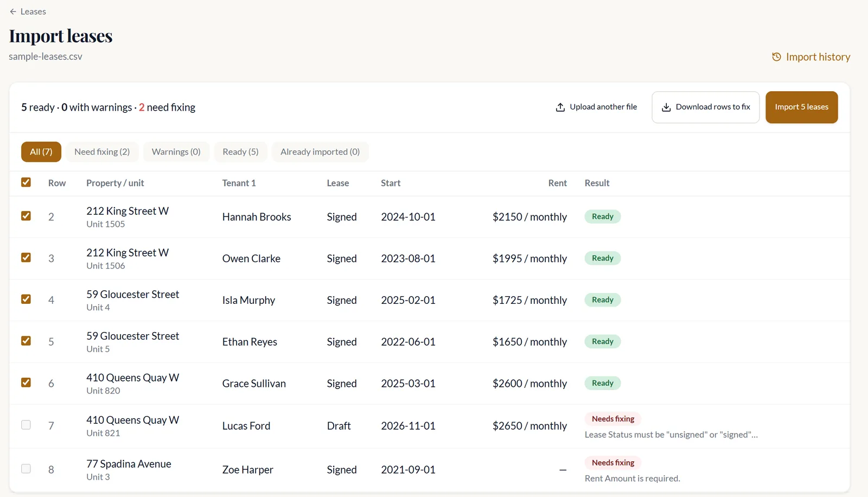The height and width of the screenshot is (497, 868).
Task: Uncheck the row 2 Hannah Brooks checkbox
Action: (26, 216)
